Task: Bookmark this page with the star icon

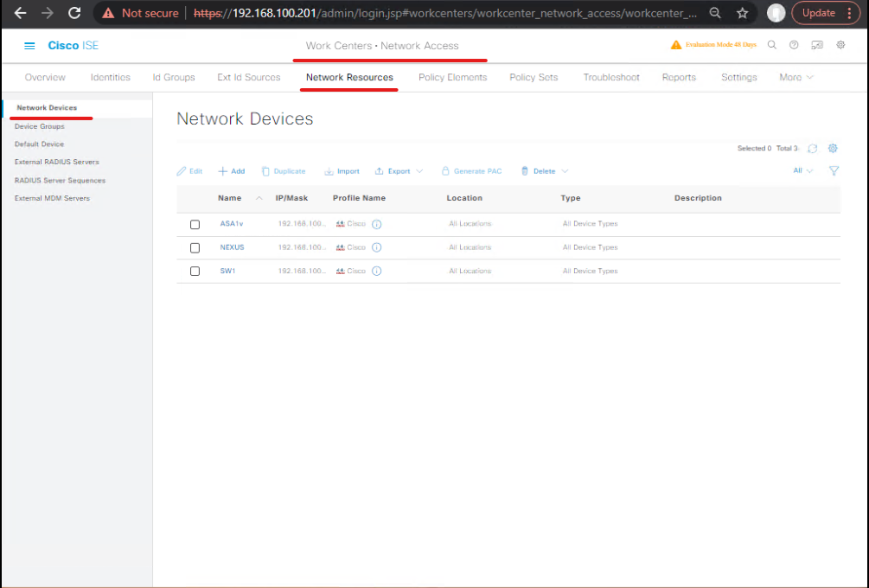Action: (743, 13)
